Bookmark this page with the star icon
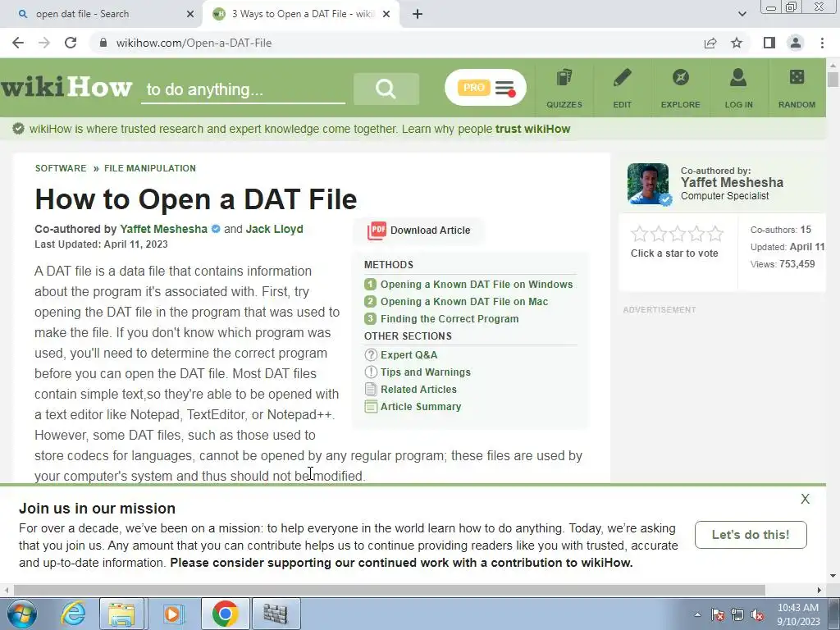The width and height of the screenshot is (840, 630). click(x=737, y=43)
